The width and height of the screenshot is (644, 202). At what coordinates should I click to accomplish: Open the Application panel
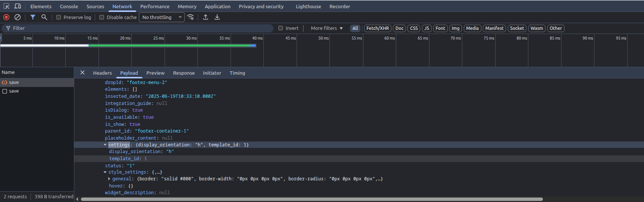tap(218, 6)
